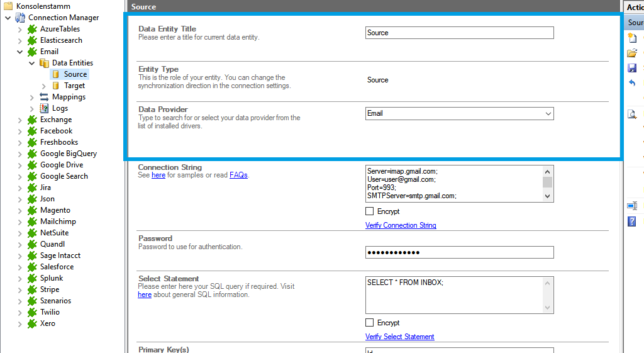Check Encrypt under the Select Statement box

coord(370,323)
